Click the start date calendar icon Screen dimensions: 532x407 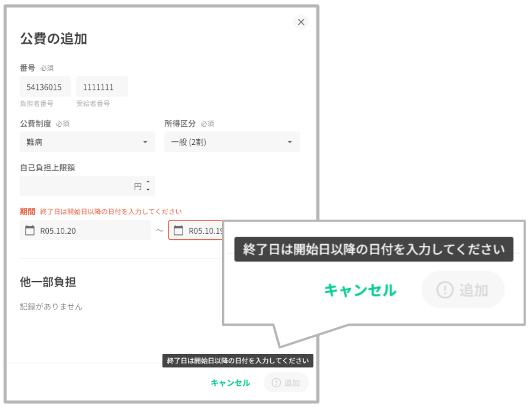click(30, 231)
